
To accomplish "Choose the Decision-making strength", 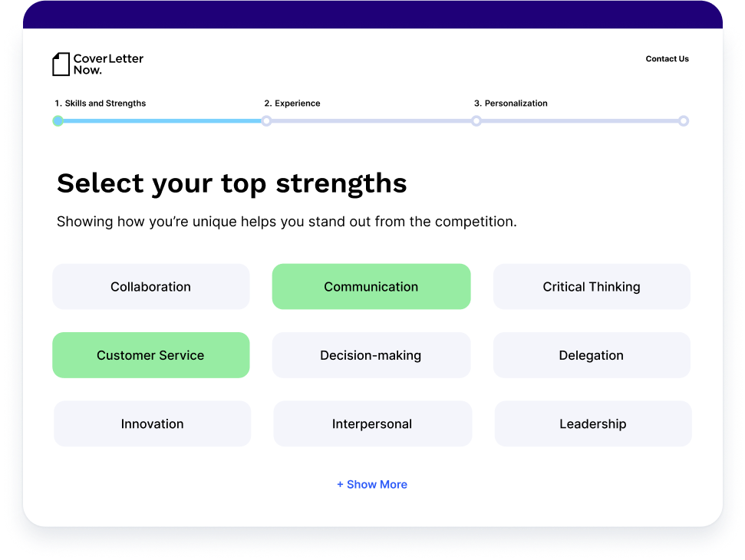I will (371, 355).
